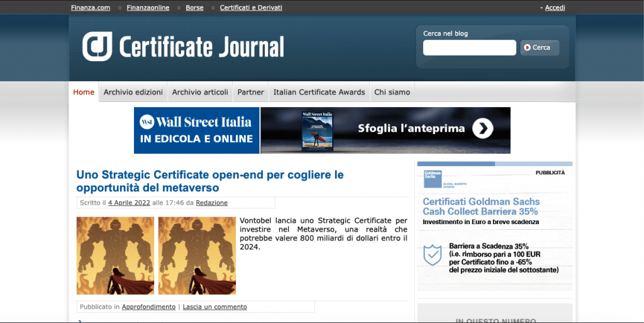Image resolution: width=644 pixels, height=323 pixels.
Task: Click the WSI circle logo in Wall Street Italia banner
Action: click(147, 122)
